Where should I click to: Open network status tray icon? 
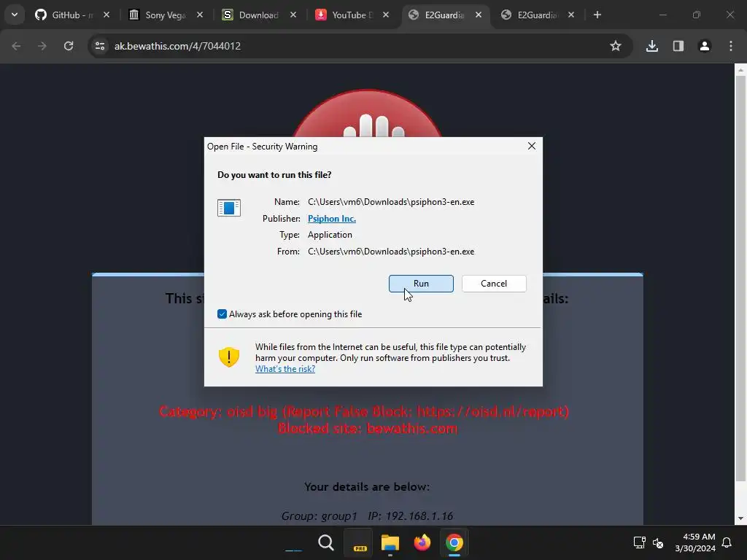639,542
